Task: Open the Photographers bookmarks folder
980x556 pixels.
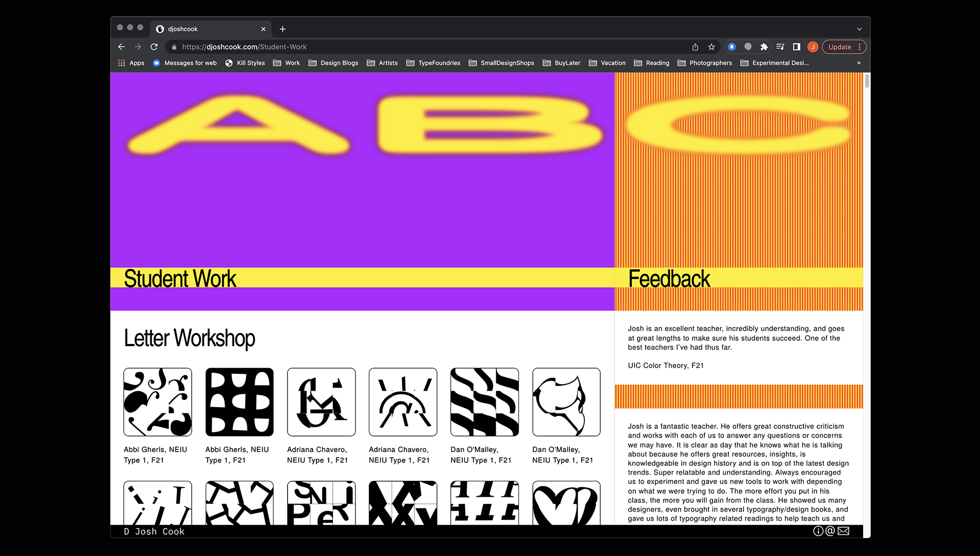Action: [x=705, y=63]
